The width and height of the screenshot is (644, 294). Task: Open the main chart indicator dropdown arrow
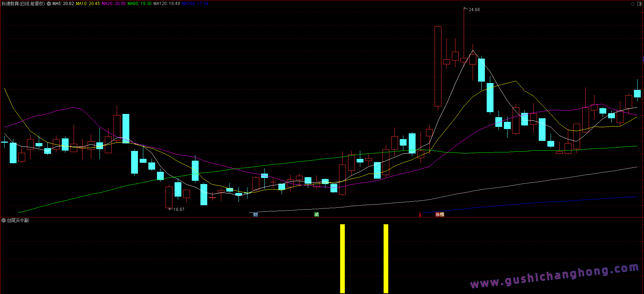point(49,4)
